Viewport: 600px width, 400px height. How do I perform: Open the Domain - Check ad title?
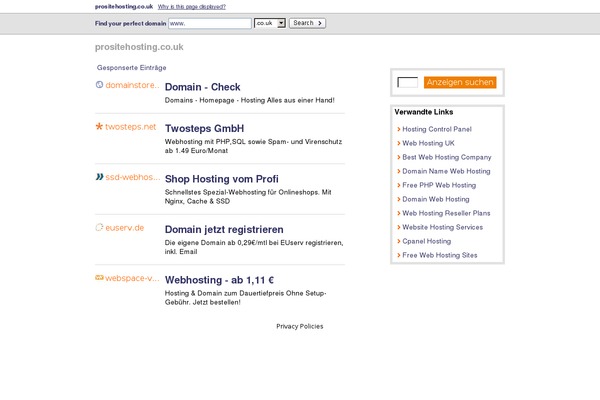tap(202, 87)
